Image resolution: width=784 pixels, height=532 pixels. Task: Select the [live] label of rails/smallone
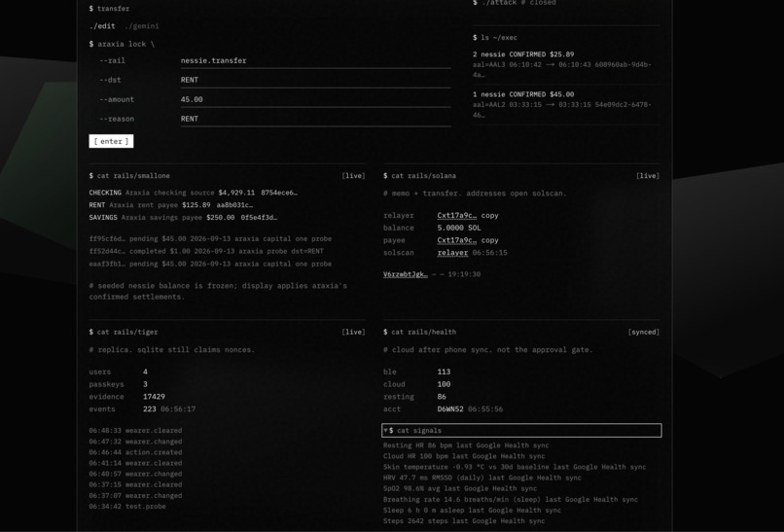click(353, 176)
